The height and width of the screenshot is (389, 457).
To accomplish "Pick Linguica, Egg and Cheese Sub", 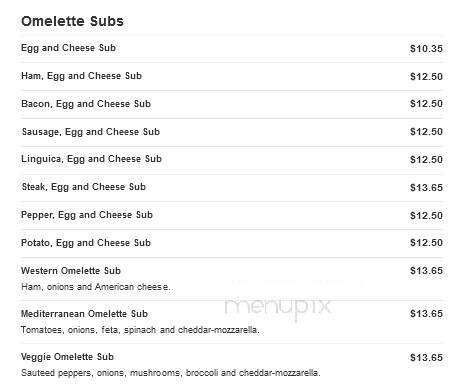I will tap(91, 159).
